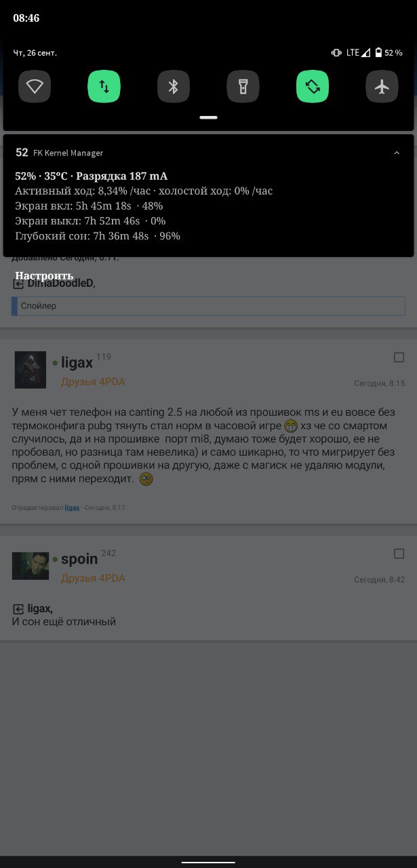Expand quick settings via the handle bar
Image resolution: width=417 pixels, height=868 pixels.
tap(208, 117)
